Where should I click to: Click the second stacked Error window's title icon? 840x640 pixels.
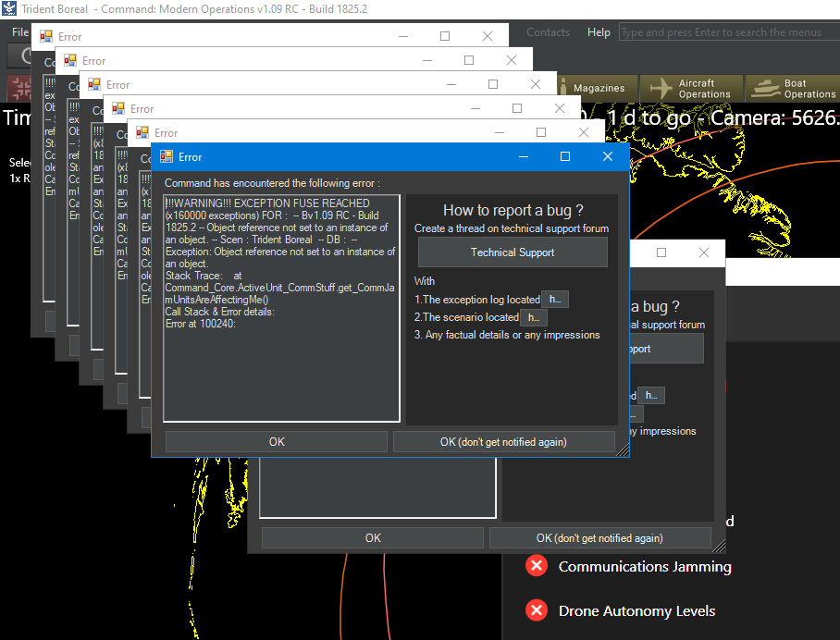point(70,60)
